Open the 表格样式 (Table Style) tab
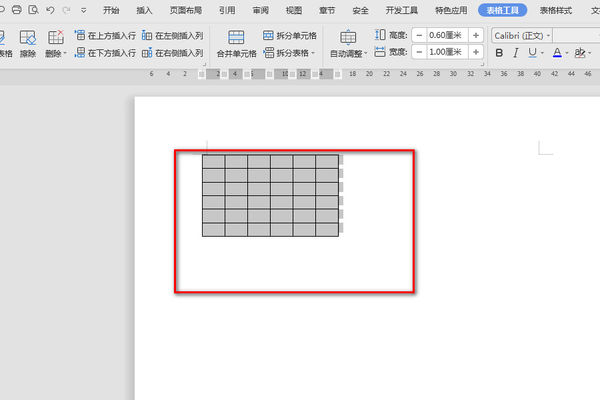Image resolution: width=600 pixels, height=400 pixels. (556, 10)
